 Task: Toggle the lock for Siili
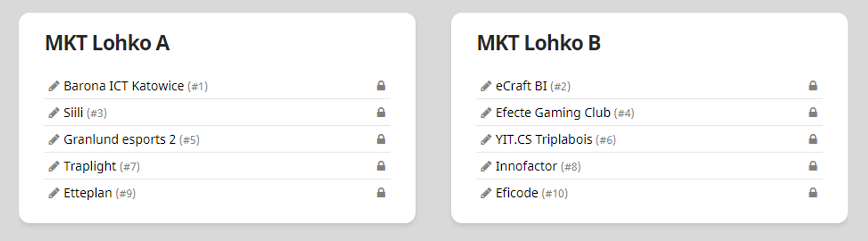(x=381, y=112)
